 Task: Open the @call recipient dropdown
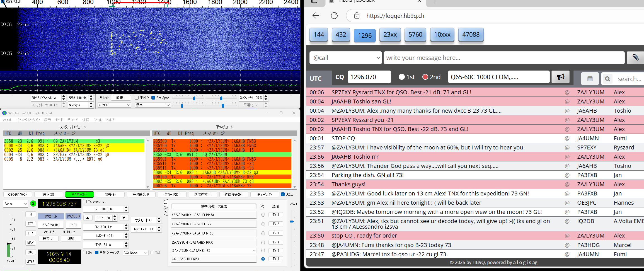pyautogui.click(x=345, y=58)
